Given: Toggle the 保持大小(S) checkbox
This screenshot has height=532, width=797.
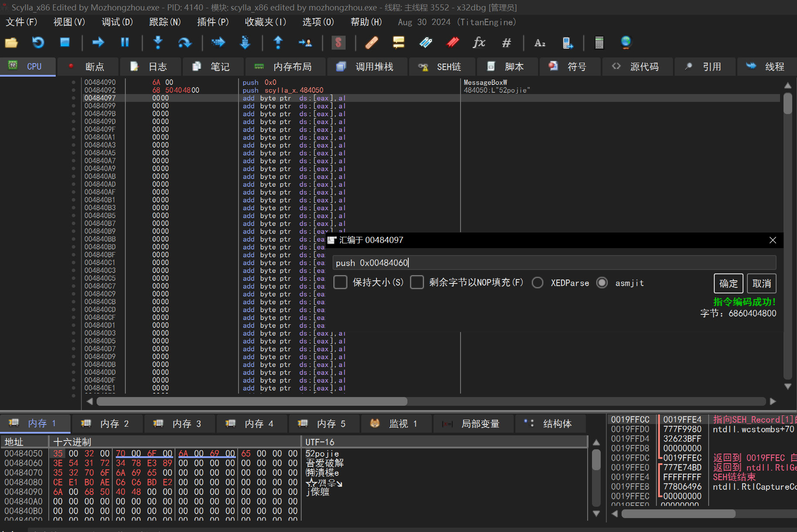Looking at the screenshot, I should point(340,283).
